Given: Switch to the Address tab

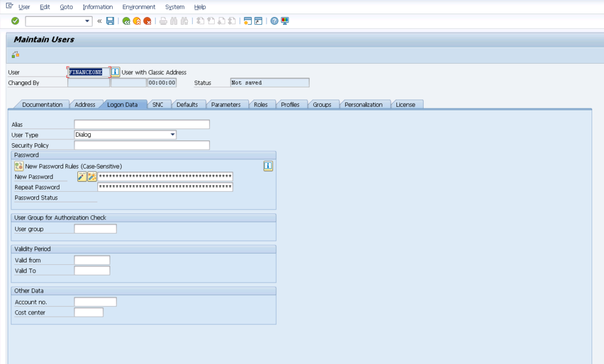Looking at the screenshot, I should tap(85, 104).
